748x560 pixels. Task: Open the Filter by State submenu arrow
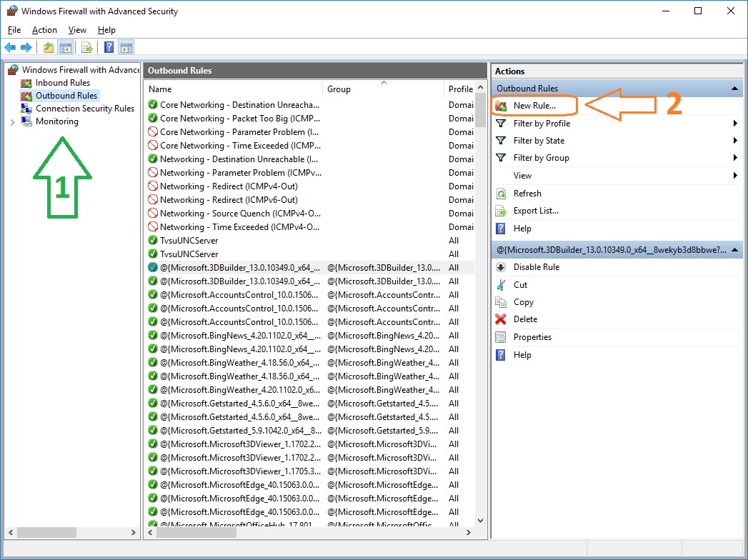click(735, 141)
